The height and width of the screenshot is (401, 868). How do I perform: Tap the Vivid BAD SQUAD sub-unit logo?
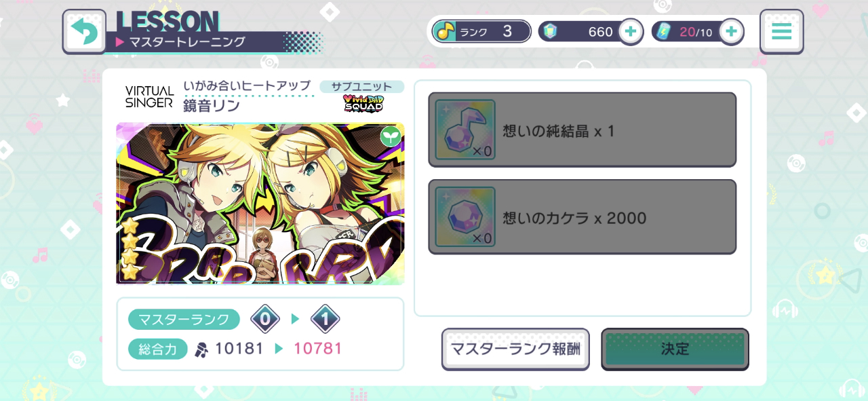coord(363,103)
